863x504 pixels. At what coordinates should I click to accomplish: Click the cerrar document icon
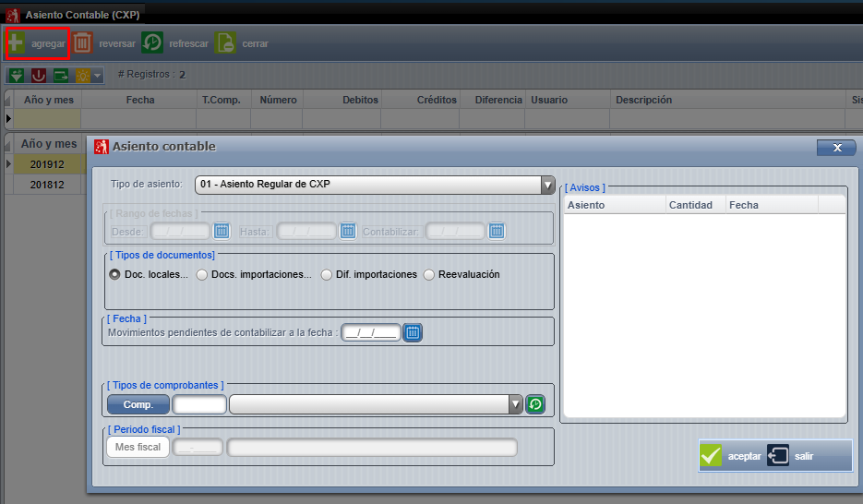pyautogui.click(x=225, y=42)
